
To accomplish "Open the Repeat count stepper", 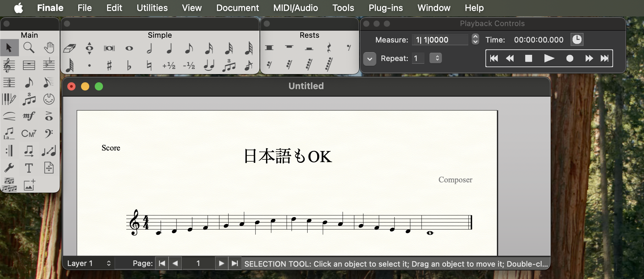I will [436, 58].
